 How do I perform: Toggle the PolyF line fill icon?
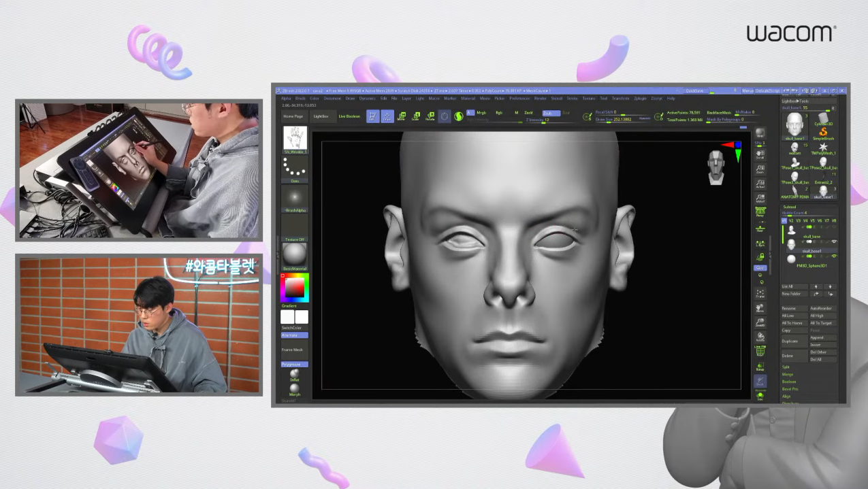pos(760,351)
